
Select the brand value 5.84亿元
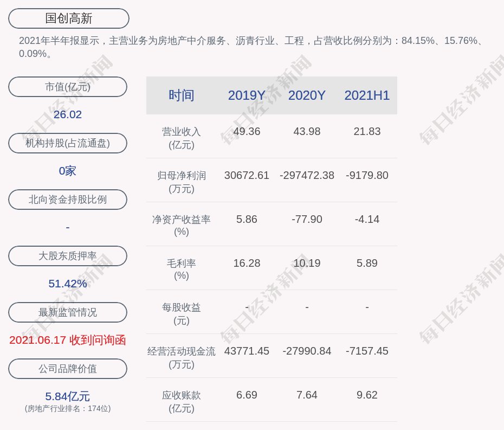(68, 396)
